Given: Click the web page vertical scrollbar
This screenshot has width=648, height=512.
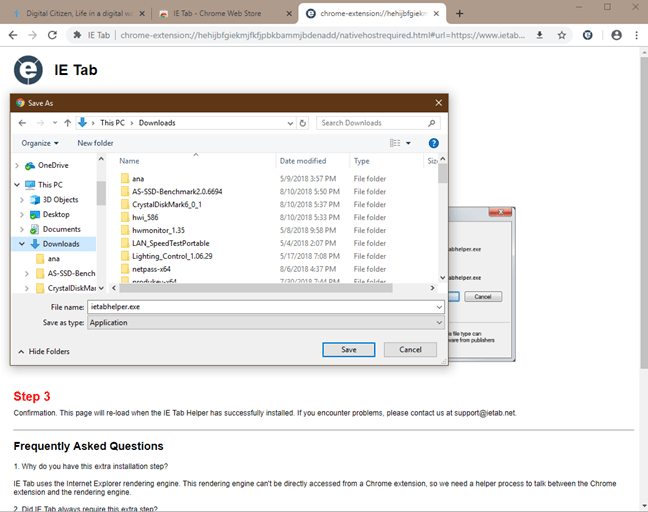Looking at the screenshot, I should point(644,213).
